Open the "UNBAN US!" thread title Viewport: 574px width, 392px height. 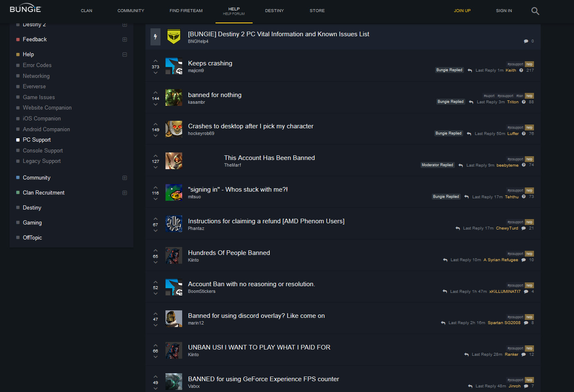259,347
